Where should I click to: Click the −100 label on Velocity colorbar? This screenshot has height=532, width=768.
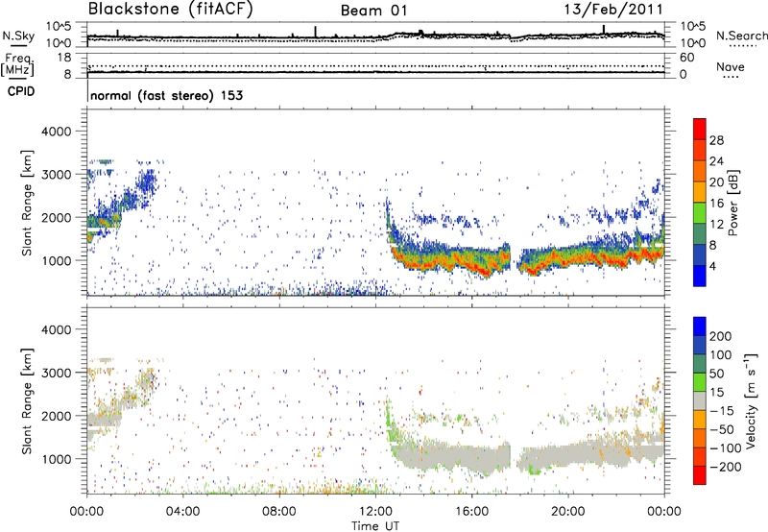(x=725, y=448)
